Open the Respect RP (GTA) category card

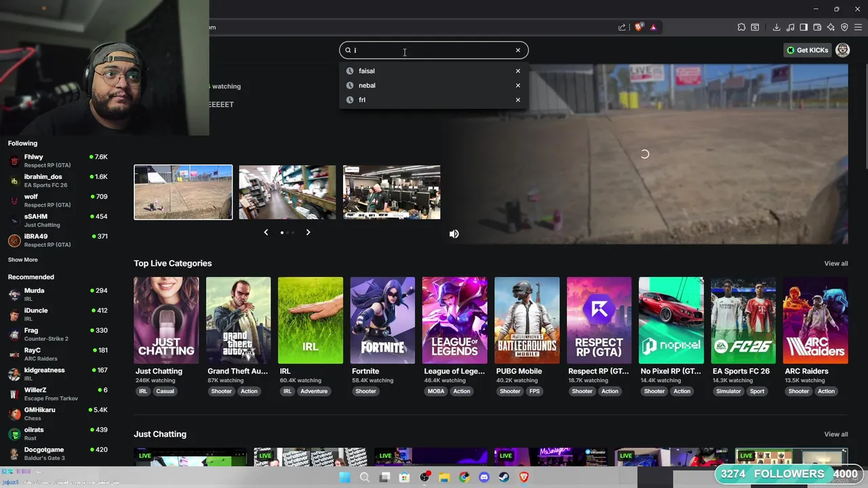[599, 321]
